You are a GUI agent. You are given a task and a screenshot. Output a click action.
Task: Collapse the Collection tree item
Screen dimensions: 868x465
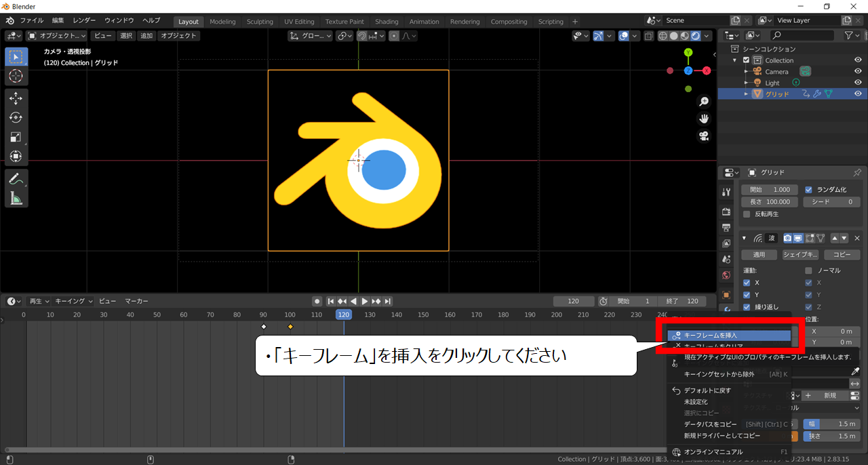click(x=736, y=60)
